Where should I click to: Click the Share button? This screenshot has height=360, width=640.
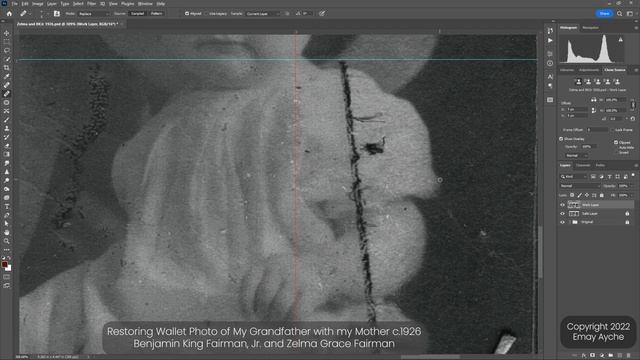click(604, 13)
